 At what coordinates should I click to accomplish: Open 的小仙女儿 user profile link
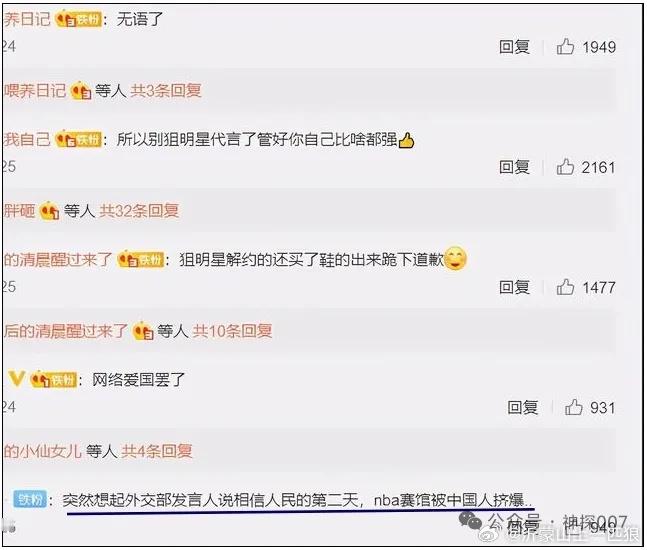click(x=43, y=451)
